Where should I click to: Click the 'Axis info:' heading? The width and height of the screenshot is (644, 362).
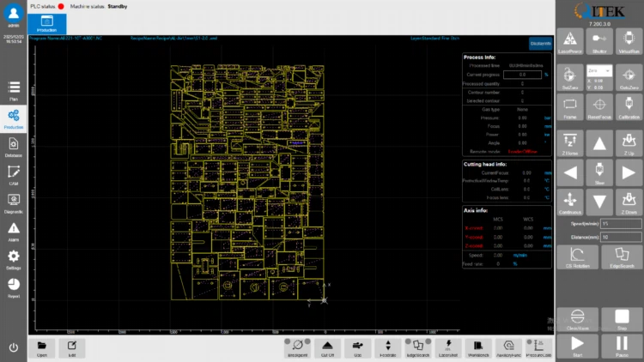pyautogui.click(x=476, y=210)
